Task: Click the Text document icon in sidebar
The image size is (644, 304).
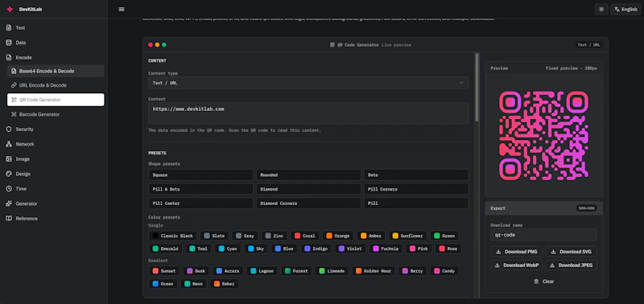Action: coord(9,28)
